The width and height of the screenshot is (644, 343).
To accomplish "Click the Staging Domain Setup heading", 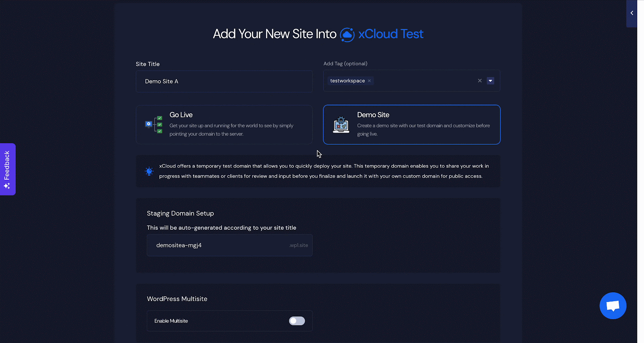I will [180, 213].
